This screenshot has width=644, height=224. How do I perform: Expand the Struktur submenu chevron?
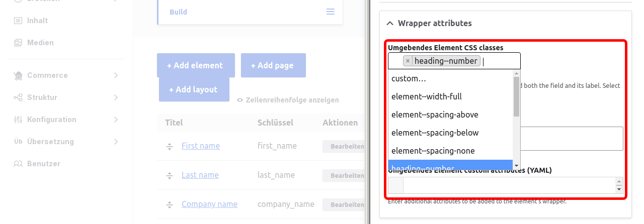pos(116,97)
